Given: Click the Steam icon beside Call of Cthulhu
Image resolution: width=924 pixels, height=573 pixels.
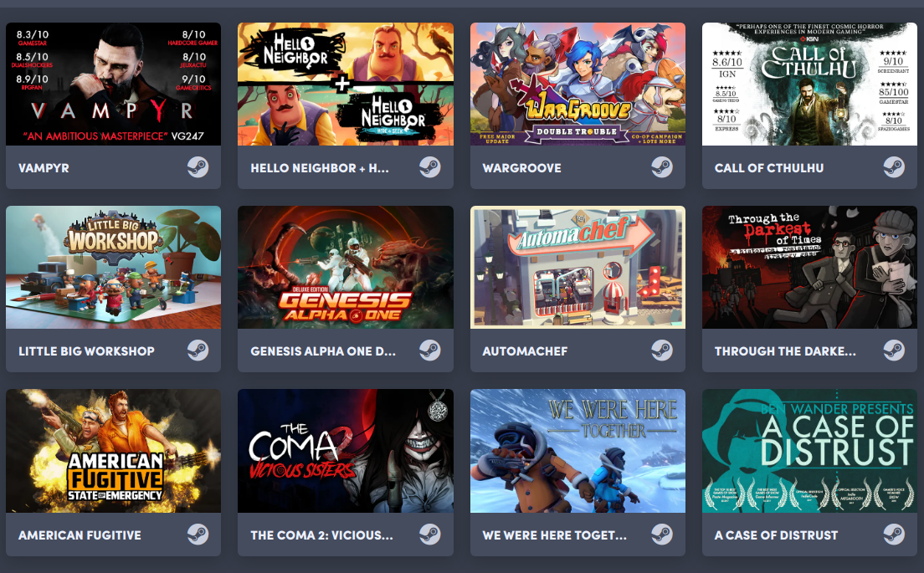Looking at the screenshot, I should pyautogui.click(x=894, y=168).
